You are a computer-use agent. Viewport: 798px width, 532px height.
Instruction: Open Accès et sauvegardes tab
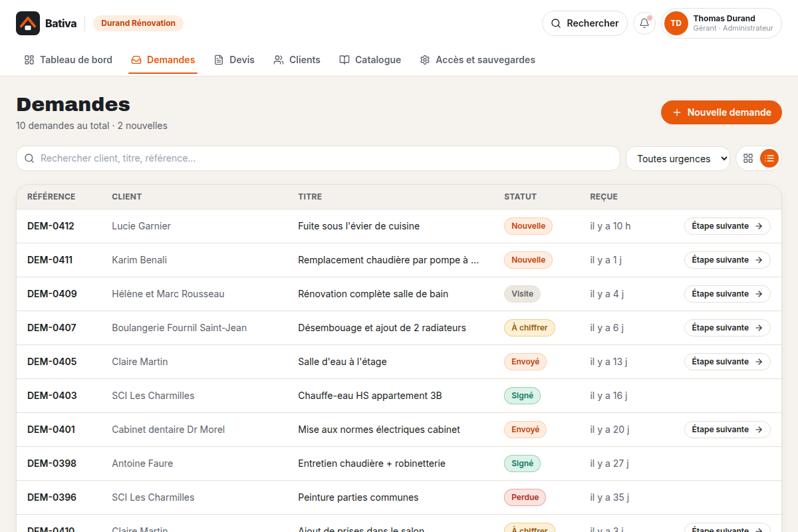click(x=477, y=60)
